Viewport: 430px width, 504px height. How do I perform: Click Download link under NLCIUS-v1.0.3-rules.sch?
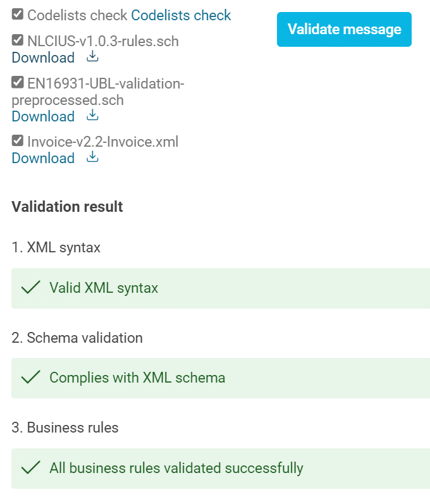(x=43, y=58)
